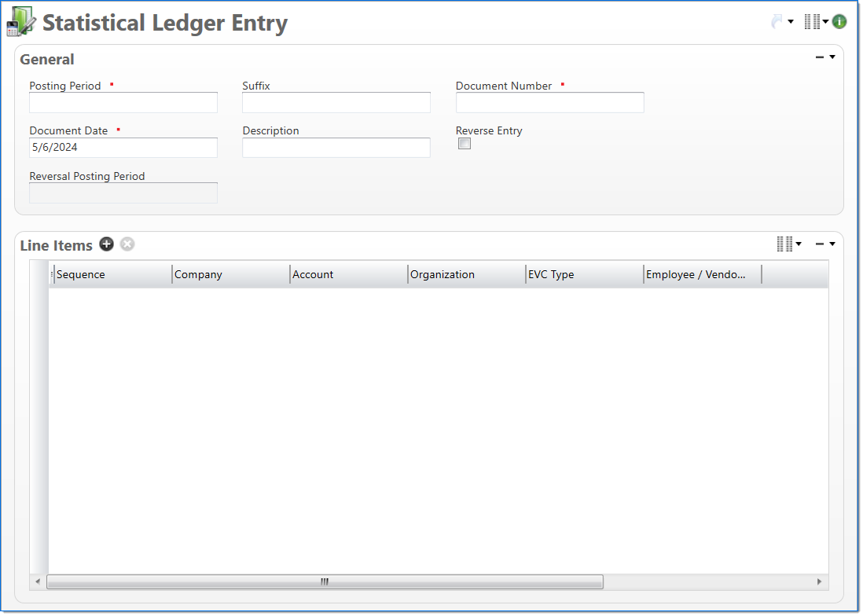Toggle the Reverse Entry checkbox

point(465,144)
